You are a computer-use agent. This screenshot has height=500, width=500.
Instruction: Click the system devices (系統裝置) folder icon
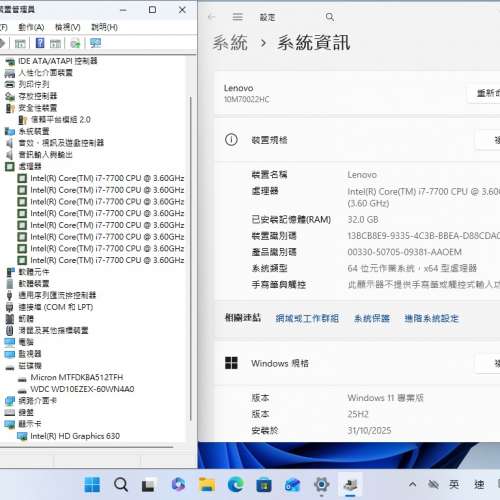[x=10, y=131]
